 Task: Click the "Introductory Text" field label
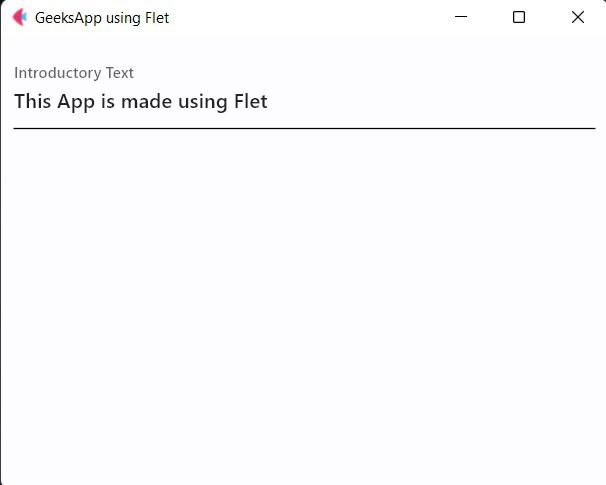[74, 73]
